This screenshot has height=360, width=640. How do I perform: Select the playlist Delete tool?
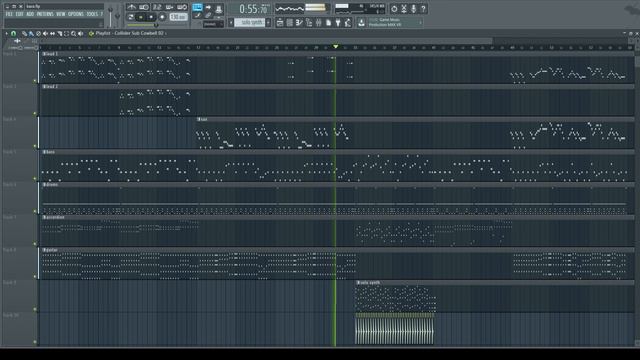(38, 33)
